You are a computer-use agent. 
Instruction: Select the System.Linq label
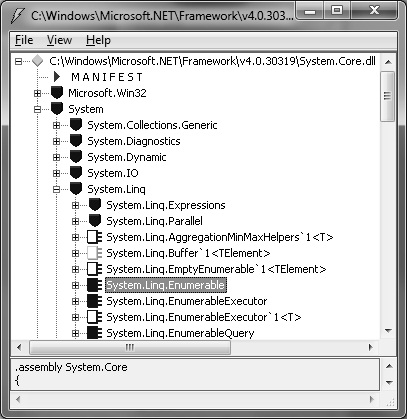click(x=116, y=189)
